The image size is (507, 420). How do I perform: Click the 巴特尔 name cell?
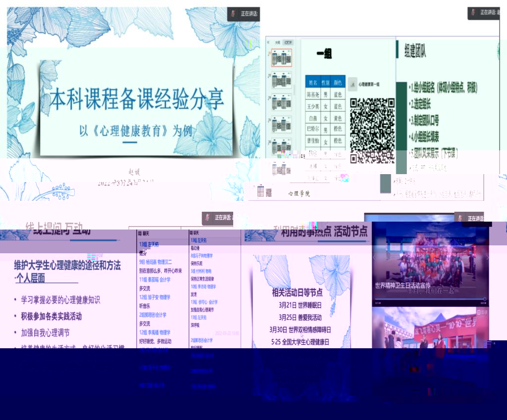pos(313,129)
